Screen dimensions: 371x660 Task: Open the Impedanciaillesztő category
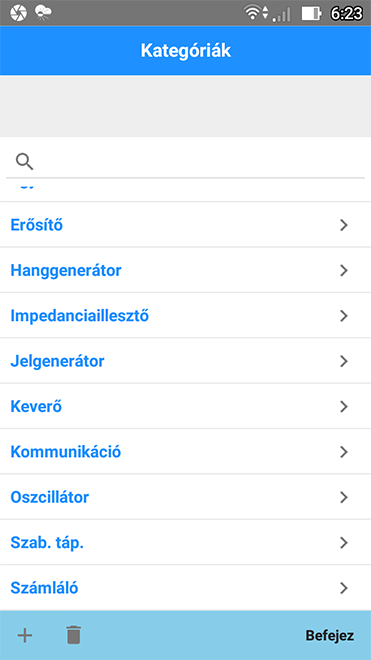[185, 316]
